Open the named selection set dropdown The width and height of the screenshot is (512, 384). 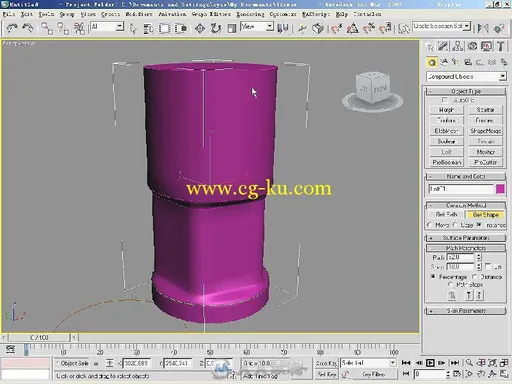click(467, 26)
